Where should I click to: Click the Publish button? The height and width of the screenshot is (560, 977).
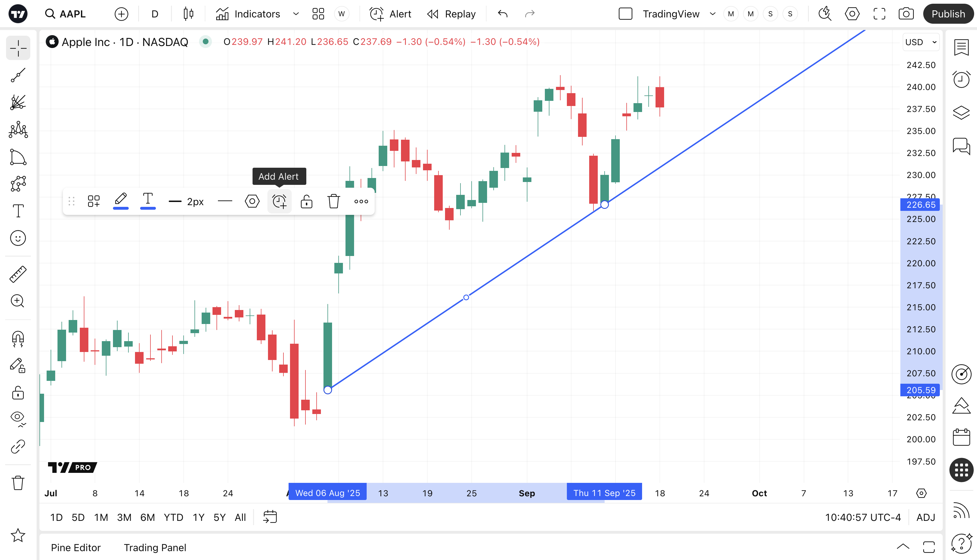(x=948, y=14)
